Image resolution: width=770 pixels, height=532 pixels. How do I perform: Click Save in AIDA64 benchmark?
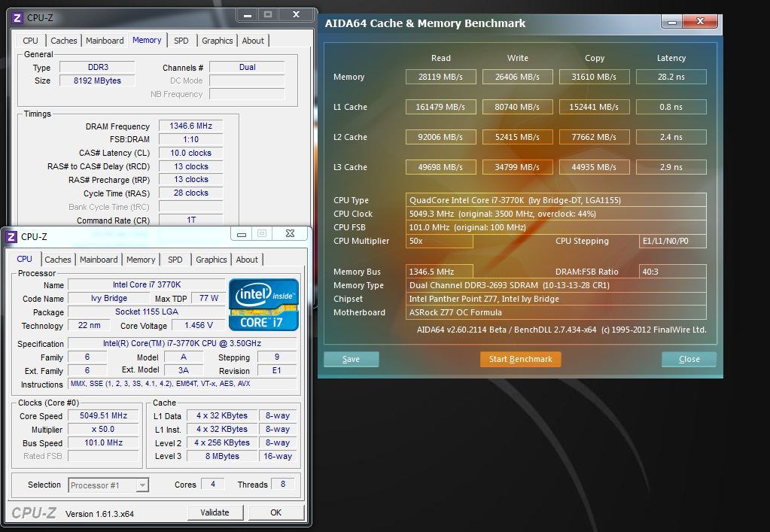tap(351, 359)
